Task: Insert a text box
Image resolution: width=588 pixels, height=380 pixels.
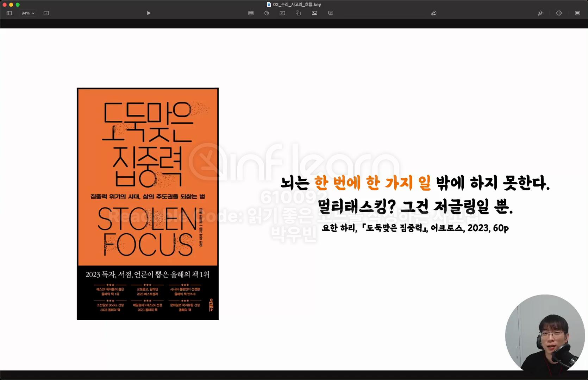Action: (x=282, y=13)
